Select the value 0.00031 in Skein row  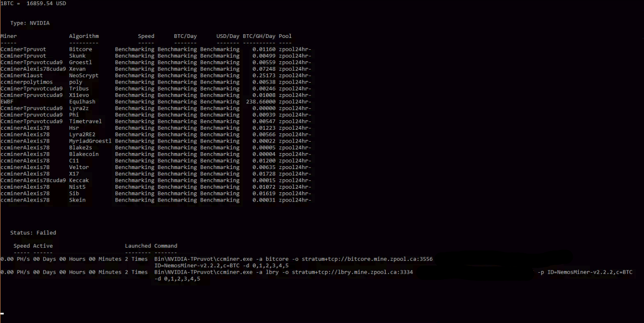264,200
